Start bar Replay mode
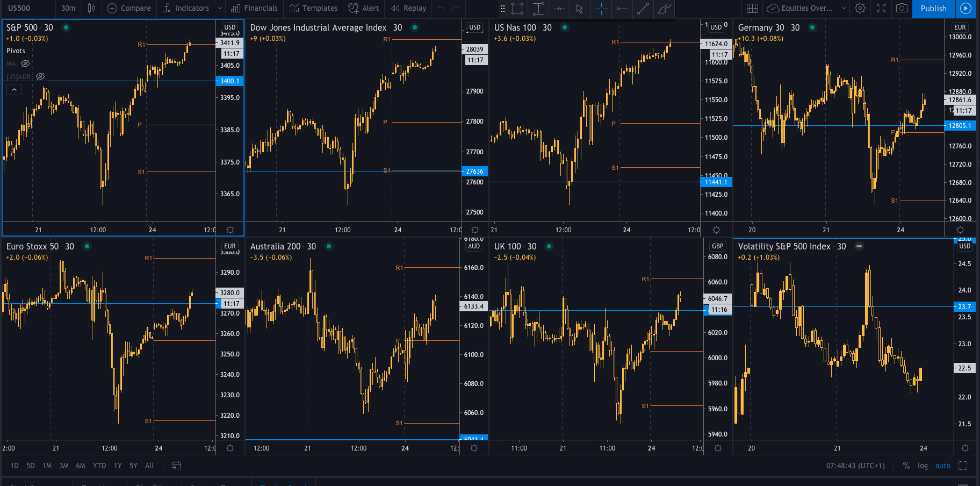 coord(408,8)
